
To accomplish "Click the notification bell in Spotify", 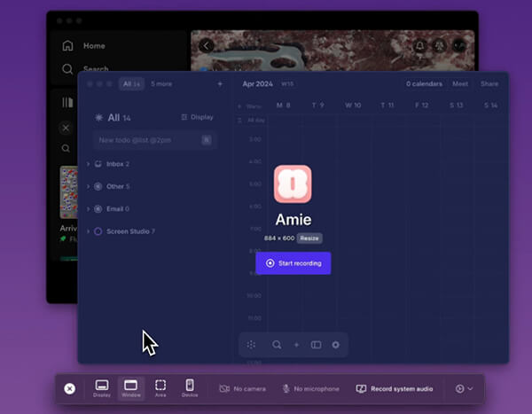I will (x=420, y=45).
